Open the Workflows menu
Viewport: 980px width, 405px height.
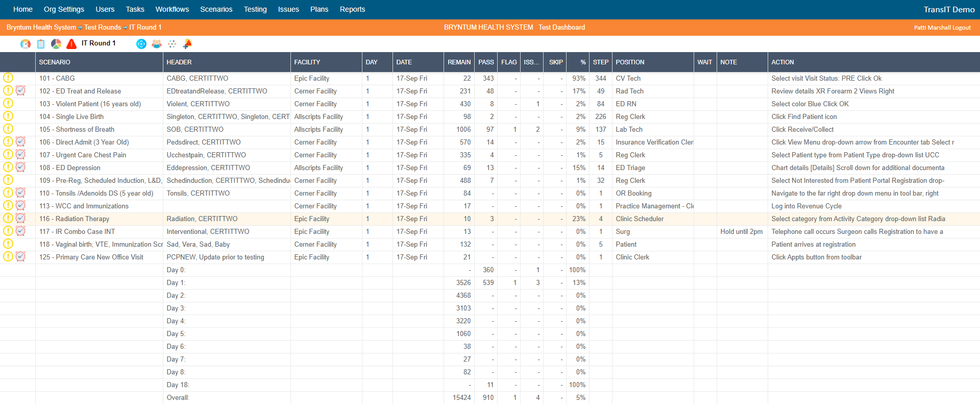[x=172, y=9]
